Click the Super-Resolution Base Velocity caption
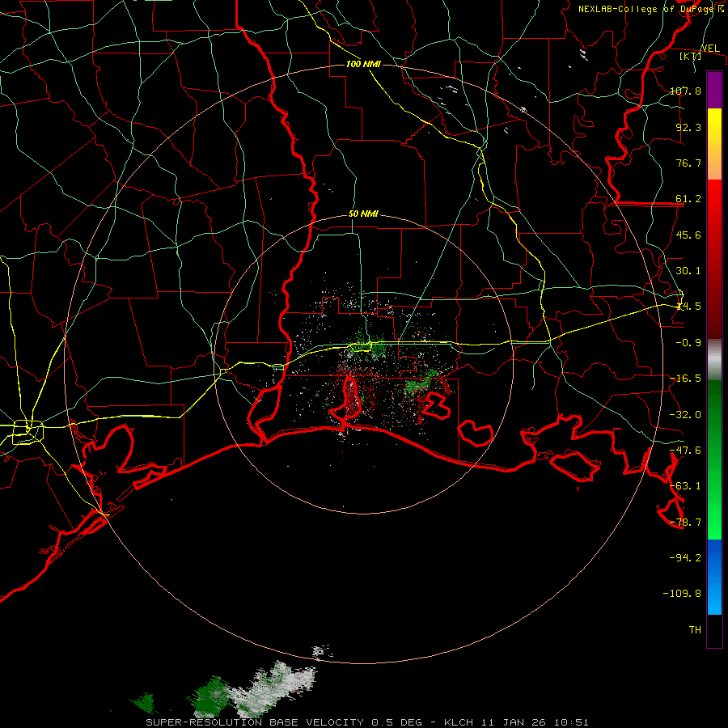 366,722
